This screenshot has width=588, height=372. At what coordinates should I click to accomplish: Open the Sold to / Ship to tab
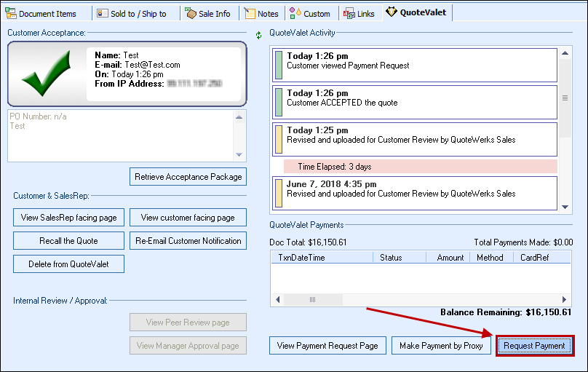138,14
